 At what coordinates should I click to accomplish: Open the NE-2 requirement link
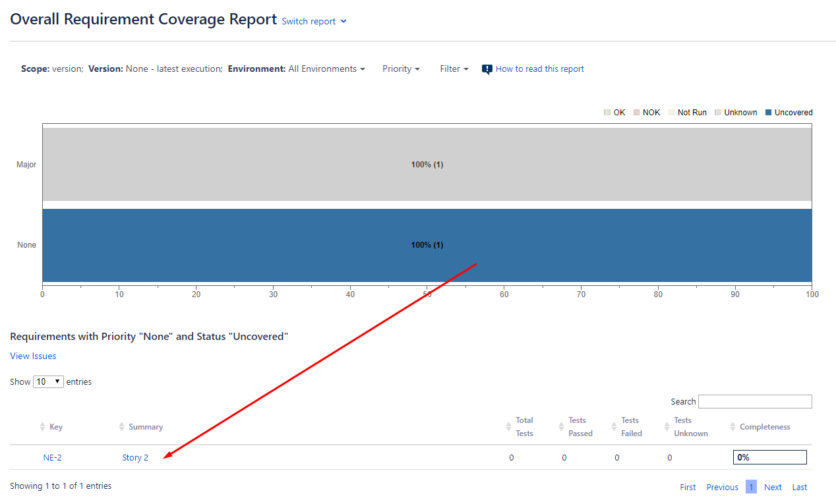click(51, 457)
